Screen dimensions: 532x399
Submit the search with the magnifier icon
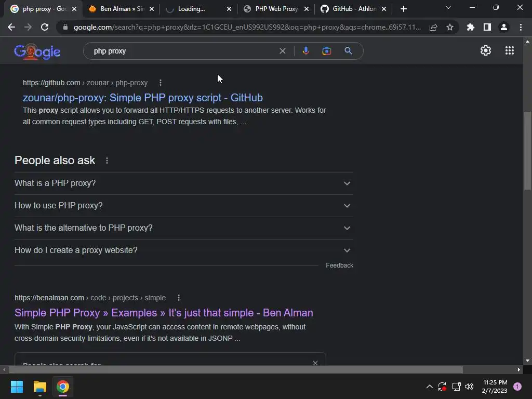tap(348, 51)
